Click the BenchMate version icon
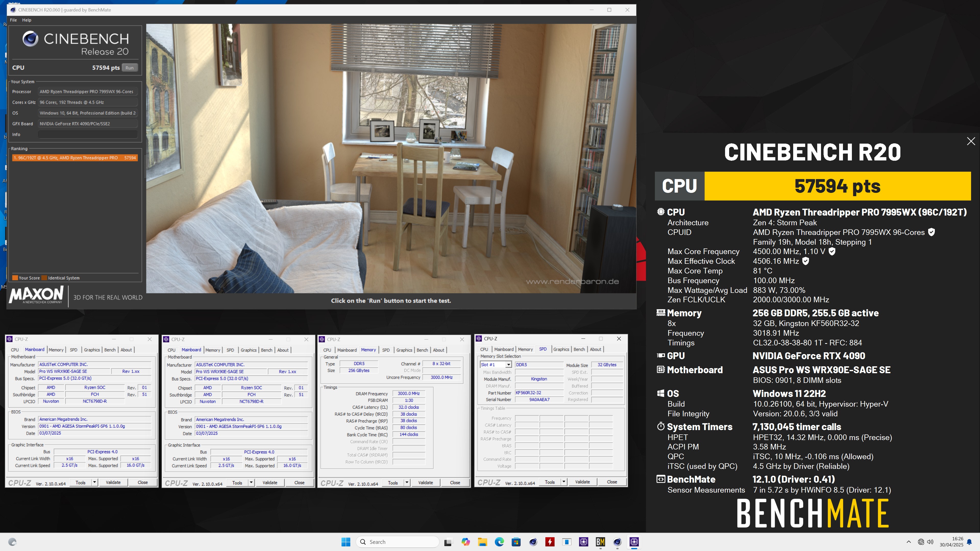980x551 pixels. coord(661,479)
